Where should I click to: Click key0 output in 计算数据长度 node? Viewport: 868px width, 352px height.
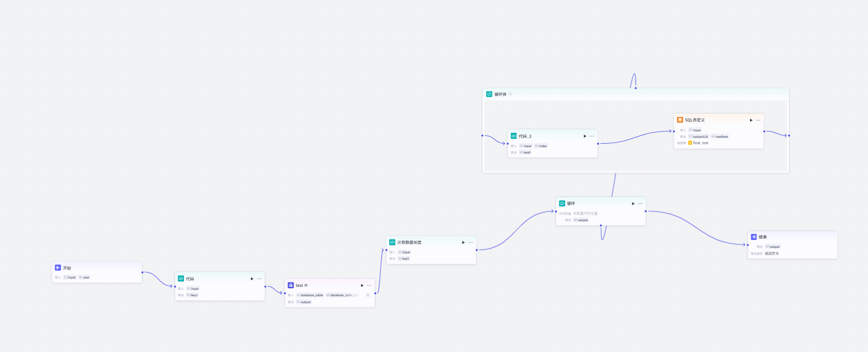(403, 259)
